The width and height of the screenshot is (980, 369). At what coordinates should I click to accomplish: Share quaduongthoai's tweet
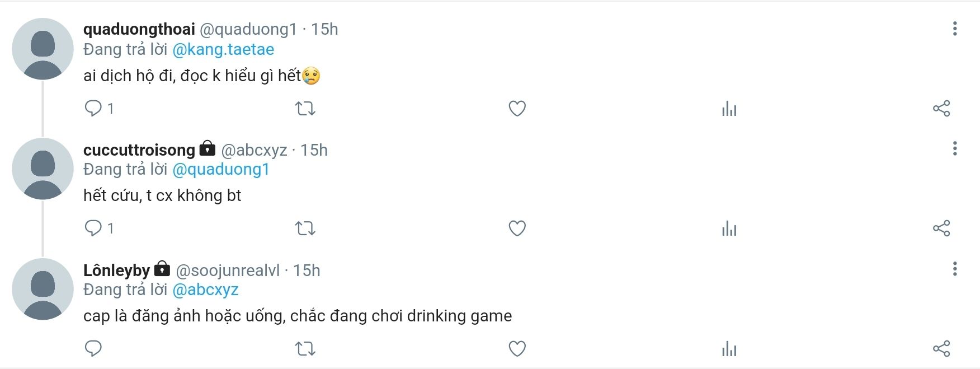point(941,108)
